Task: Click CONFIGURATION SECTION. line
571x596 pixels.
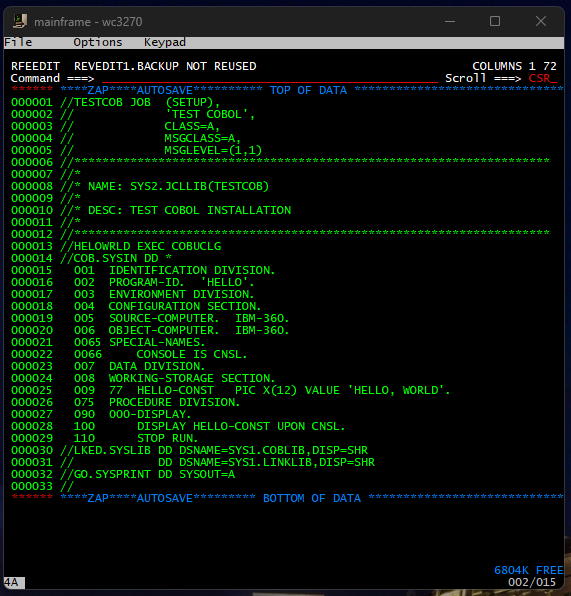Action: 185,306
